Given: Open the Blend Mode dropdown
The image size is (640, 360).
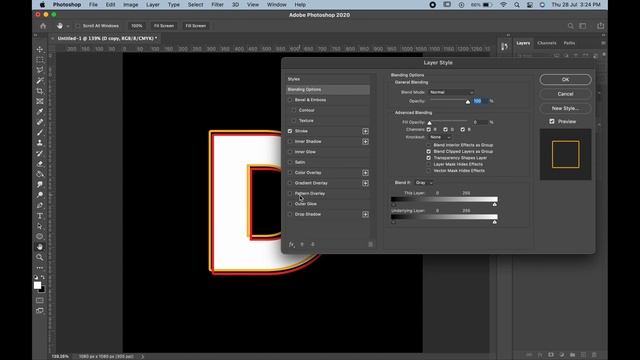Looking at the screenshot, I should [451, 92].
